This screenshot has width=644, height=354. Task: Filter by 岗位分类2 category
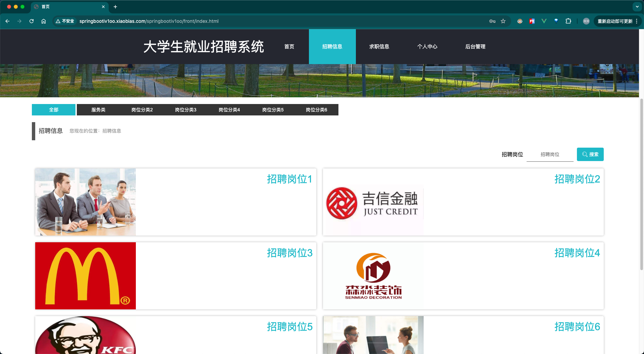(x=142, y=110)
